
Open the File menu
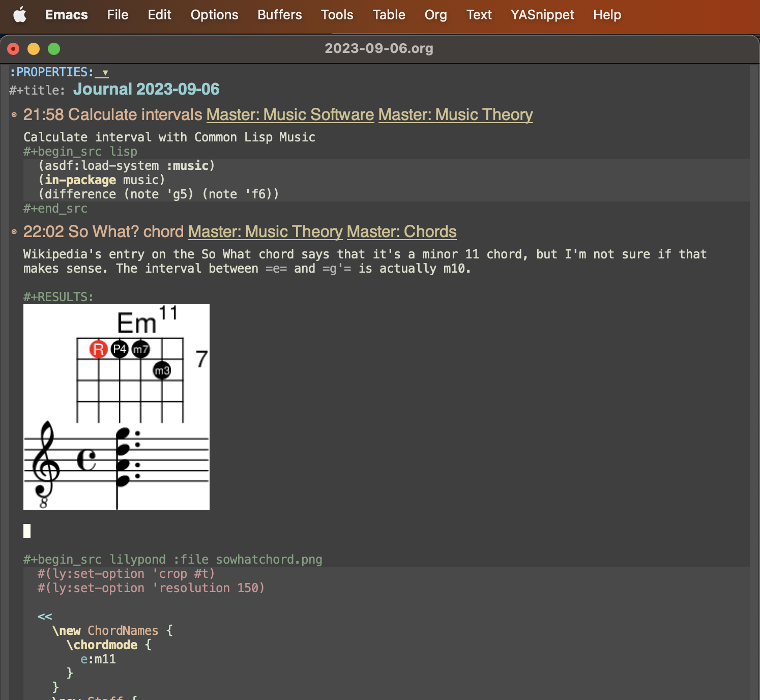click(118, 15)
